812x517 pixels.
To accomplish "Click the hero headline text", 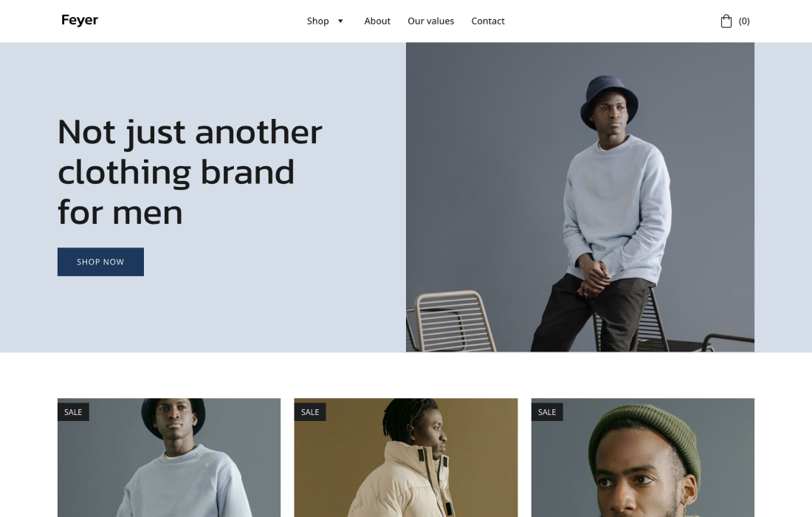I will [x=190, y=171].
